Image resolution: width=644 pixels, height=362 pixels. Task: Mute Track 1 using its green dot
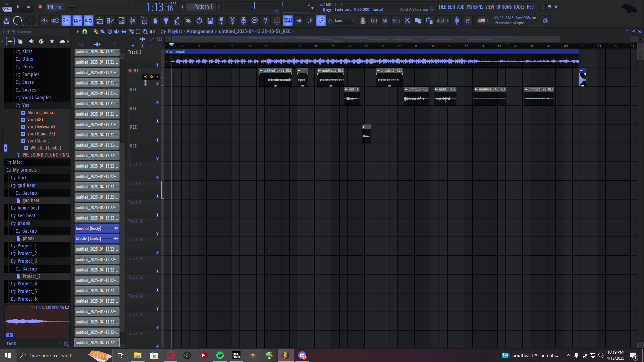click(x=157, y=65)
